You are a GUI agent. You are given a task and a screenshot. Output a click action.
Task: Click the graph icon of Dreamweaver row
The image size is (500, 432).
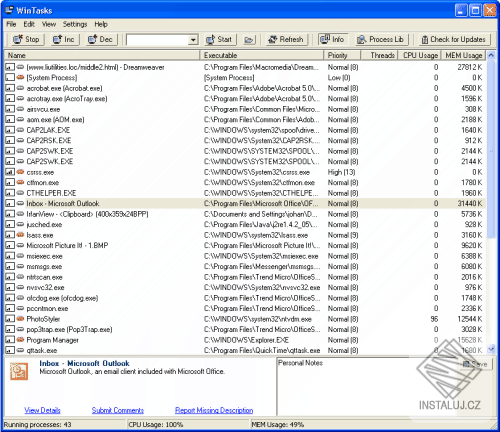[x=10, y=67]
